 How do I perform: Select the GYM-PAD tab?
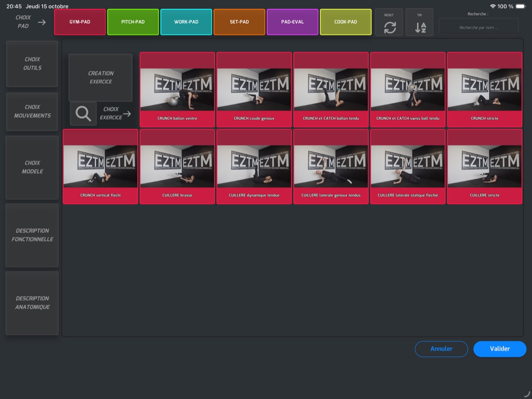[80, 22]
